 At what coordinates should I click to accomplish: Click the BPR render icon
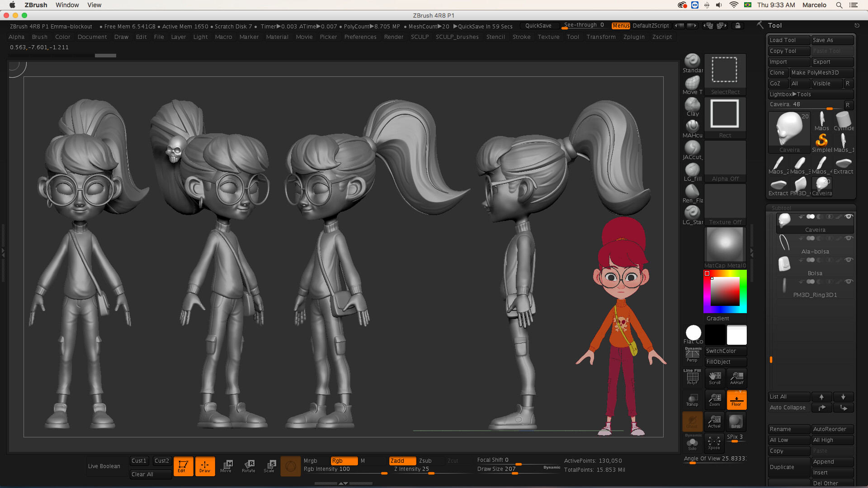(736, 421)
